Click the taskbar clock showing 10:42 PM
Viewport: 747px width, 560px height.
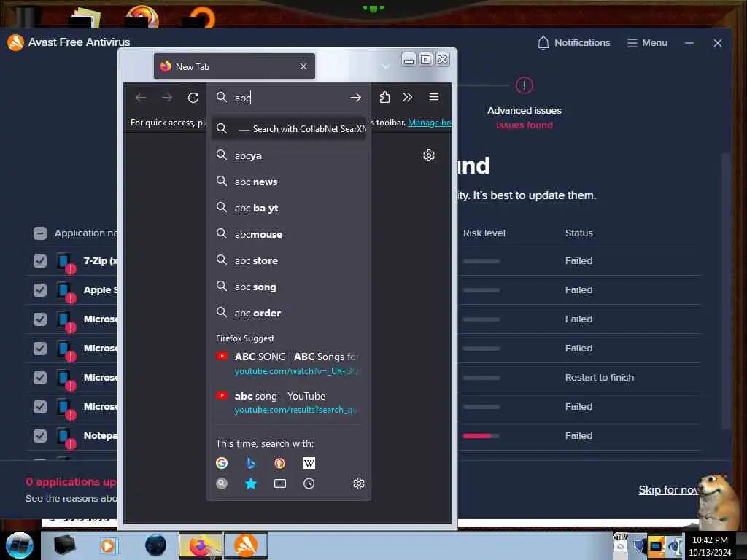coord(710,545)
